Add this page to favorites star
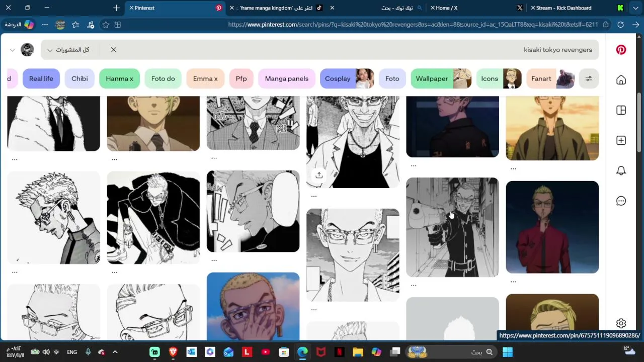Screen dimensions: 644x362 click(106, 24)
